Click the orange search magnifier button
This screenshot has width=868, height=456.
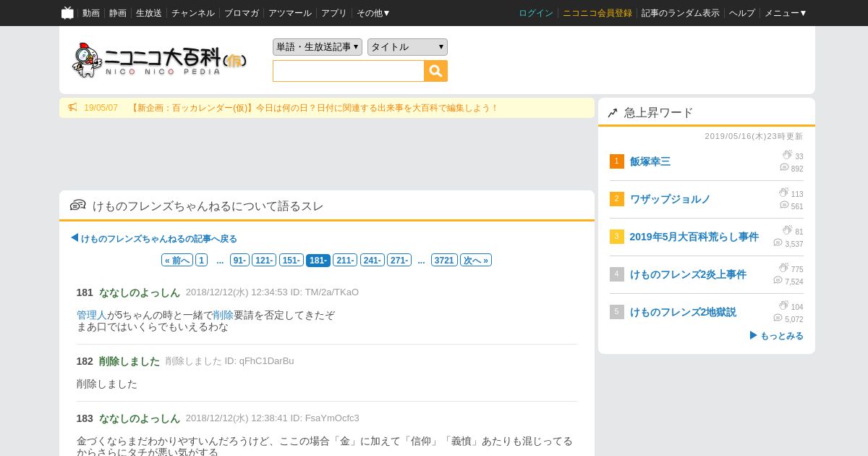point(436,71)
